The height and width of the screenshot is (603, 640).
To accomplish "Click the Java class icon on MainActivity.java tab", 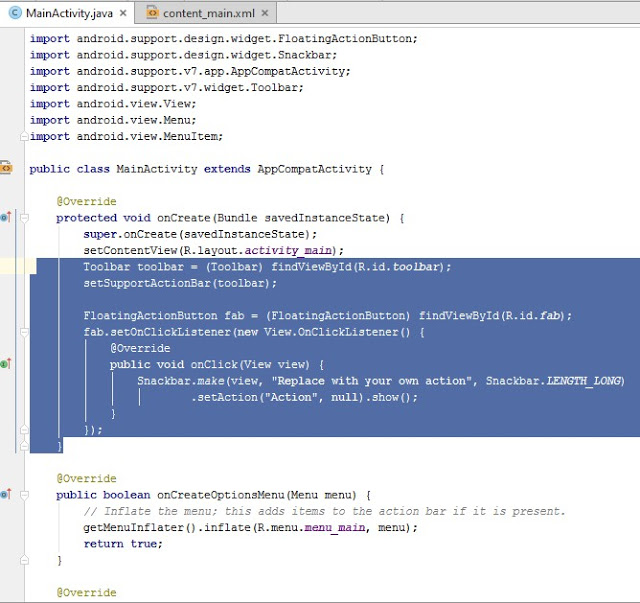I will [x=15, y=13].
